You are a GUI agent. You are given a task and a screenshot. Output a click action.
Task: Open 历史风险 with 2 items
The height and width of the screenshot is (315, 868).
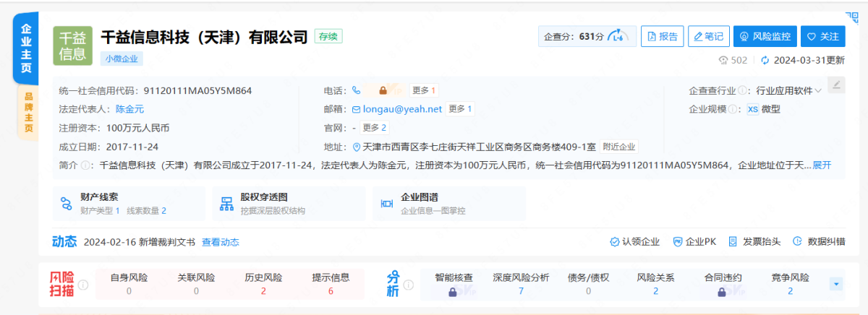263,284
